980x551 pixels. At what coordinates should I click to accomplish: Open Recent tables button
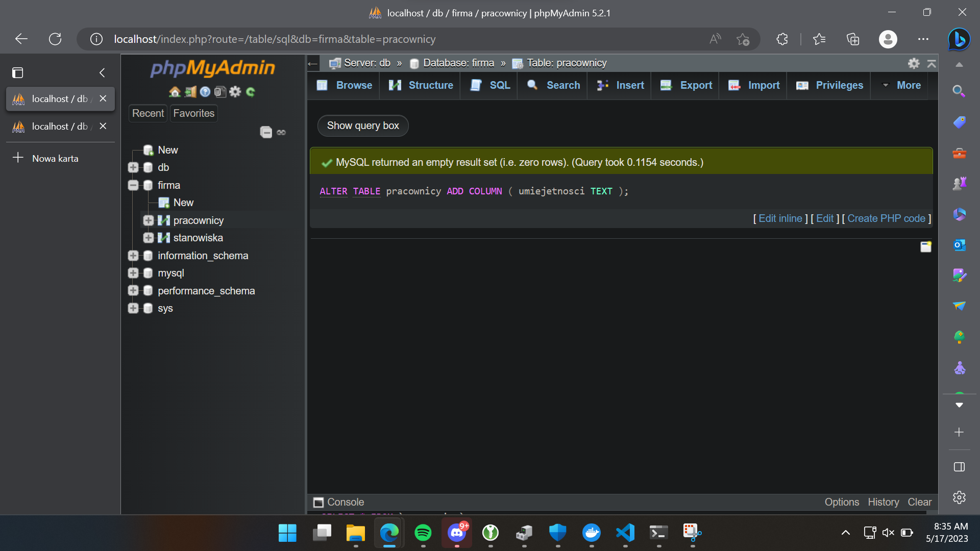148,113
